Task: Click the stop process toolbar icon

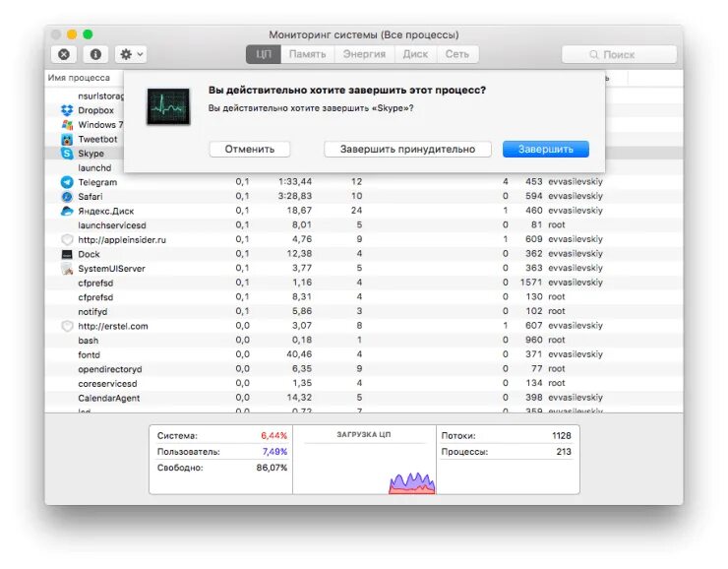Action: (64, 54)
